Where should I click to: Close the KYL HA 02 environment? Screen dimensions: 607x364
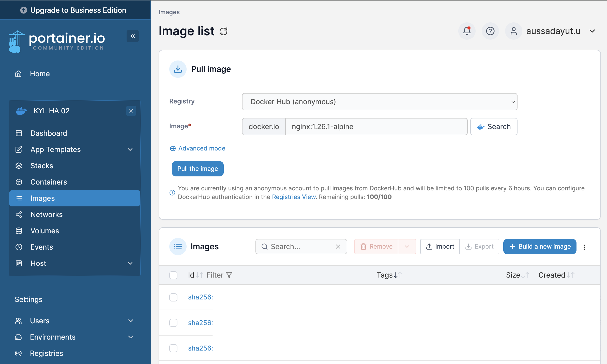(131, 111)
